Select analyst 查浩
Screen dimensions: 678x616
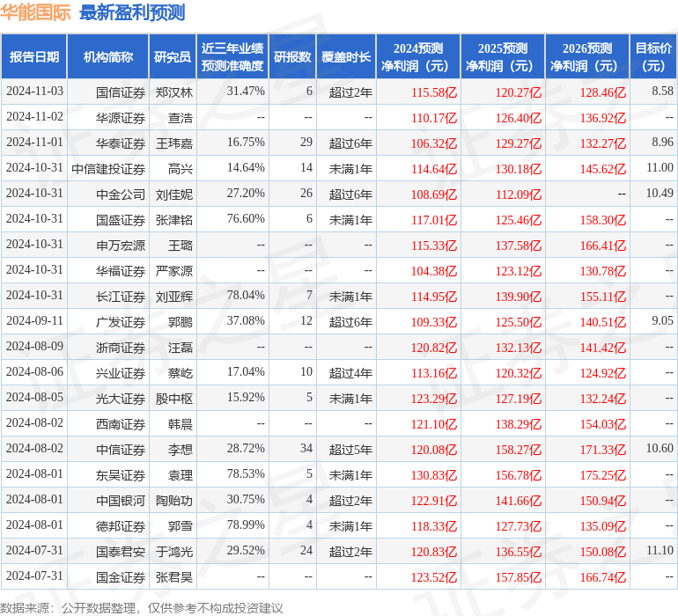pyautogui.click(x=181, y=118)
